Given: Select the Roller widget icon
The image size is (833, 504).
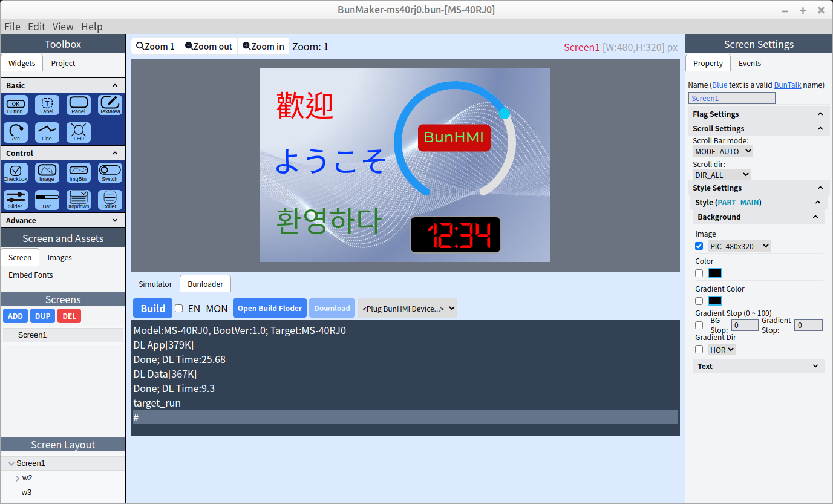Looking at the screenshot, I should click(x=109, y=200).
